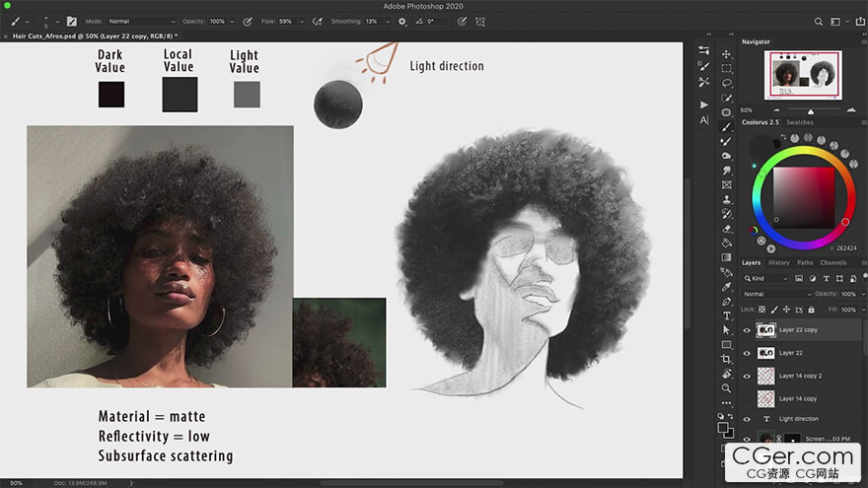Hide Layer 22 copy visibility eye

[x=747, y=330]
